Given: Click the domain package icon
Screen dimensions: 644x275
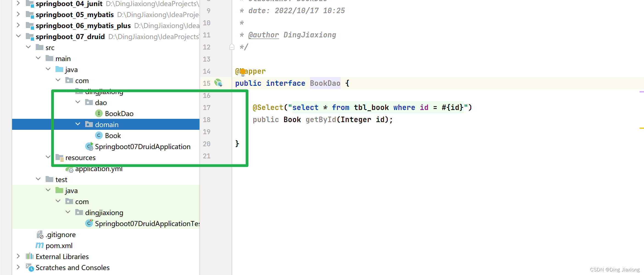Looking at the screenshot, I should [89, 124].
